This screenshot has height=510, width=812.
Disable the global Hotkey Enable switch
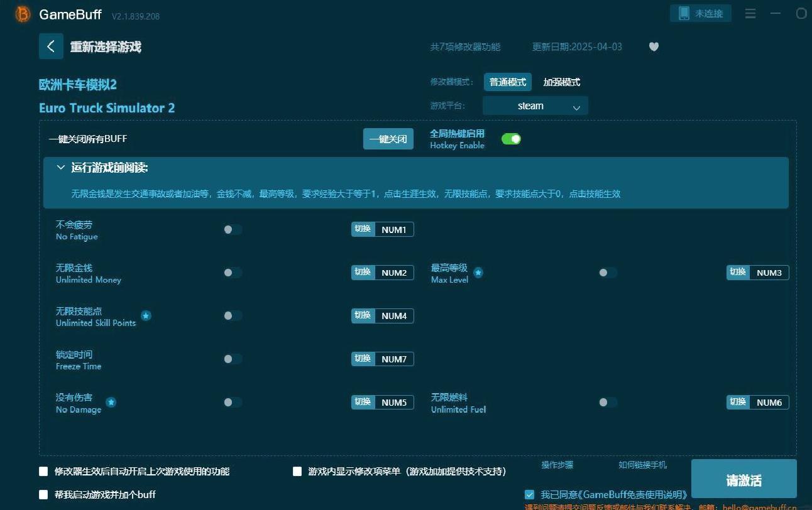click(x=511, y=139)
